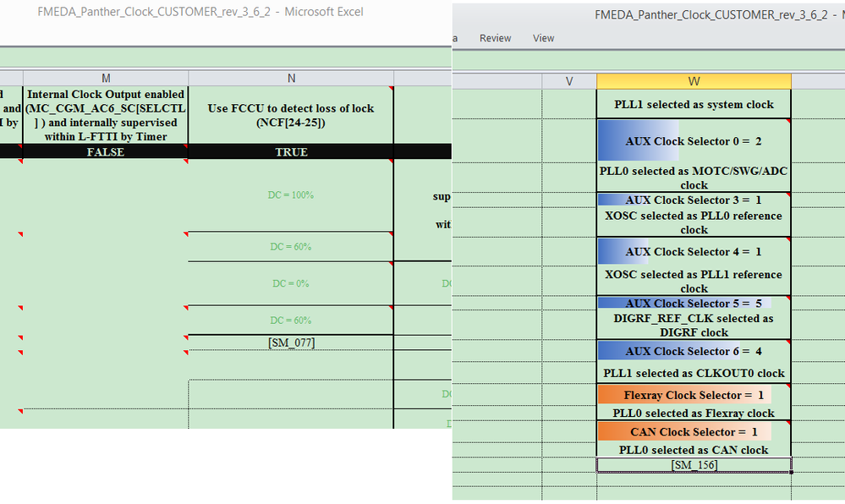845x504 pixels.
Task: Switch to the Review ribbon tab
Action: pyautogui.click(x=495, y=38)
